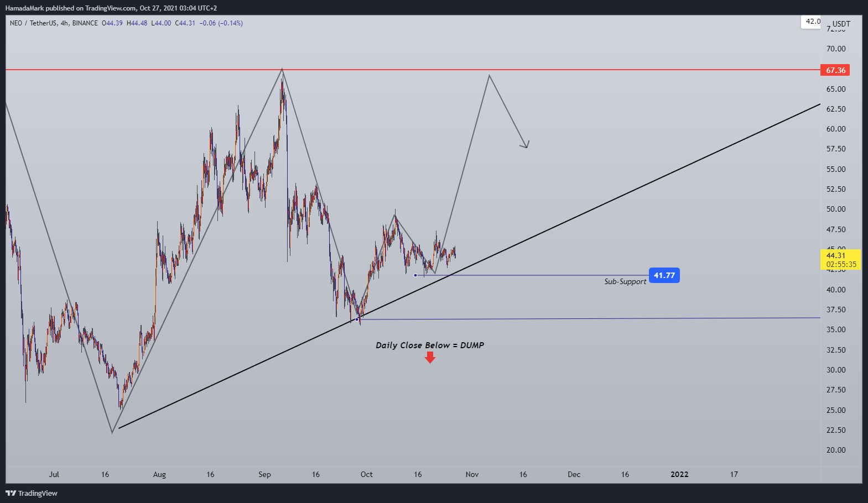Click the -0.06 (-0.14%) change value
The height and width of the screenshot is (503, 868).
click(x=221, y=23)
